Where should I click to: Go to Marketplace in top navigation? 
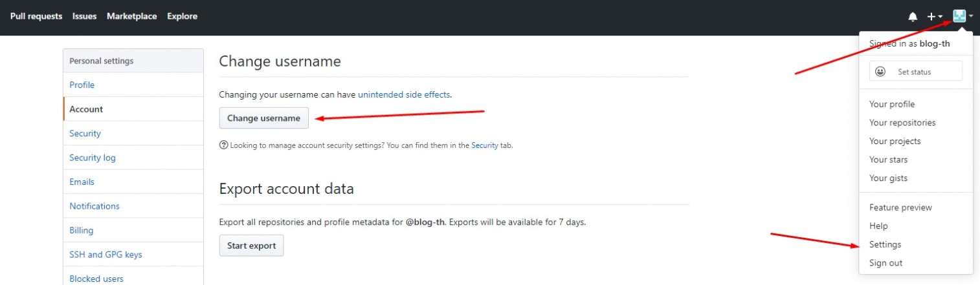coord(131,16)
